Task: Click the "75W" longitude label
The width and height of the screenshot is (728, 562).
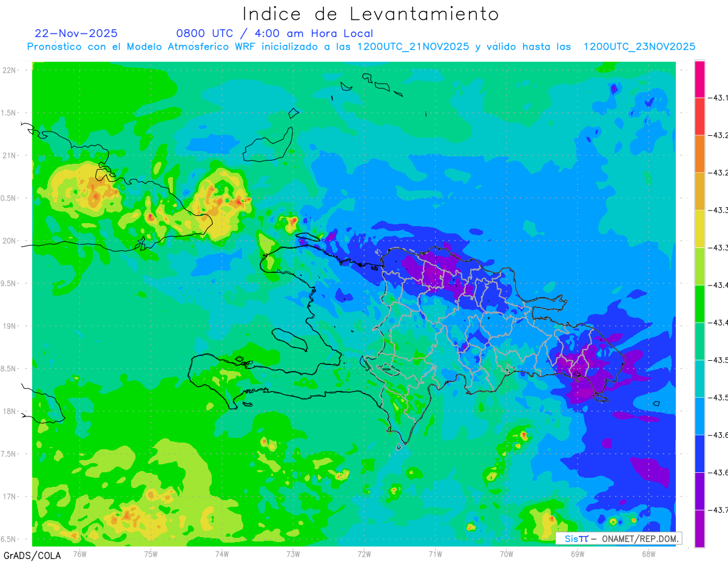Action: [150, 554]
